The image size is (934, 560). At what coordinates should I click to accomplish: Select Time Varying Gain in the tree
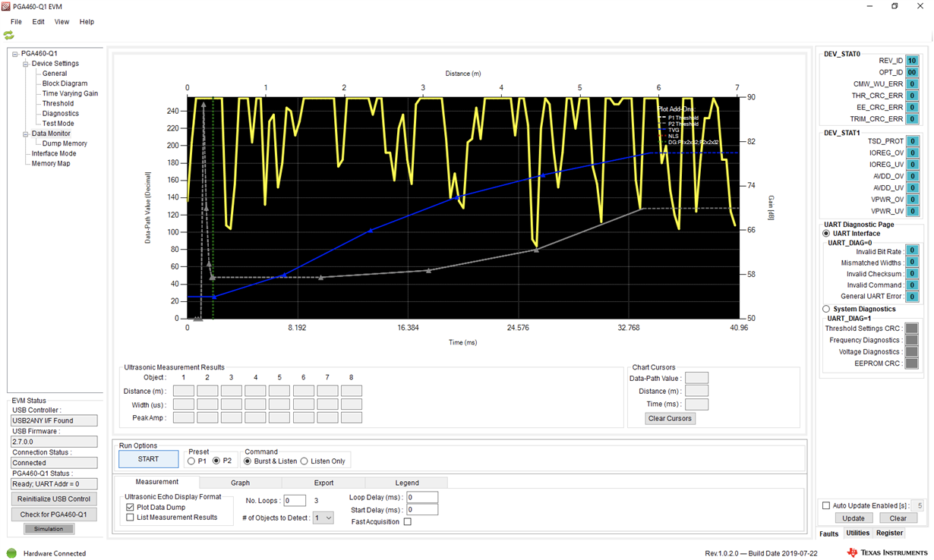[70, 94]
